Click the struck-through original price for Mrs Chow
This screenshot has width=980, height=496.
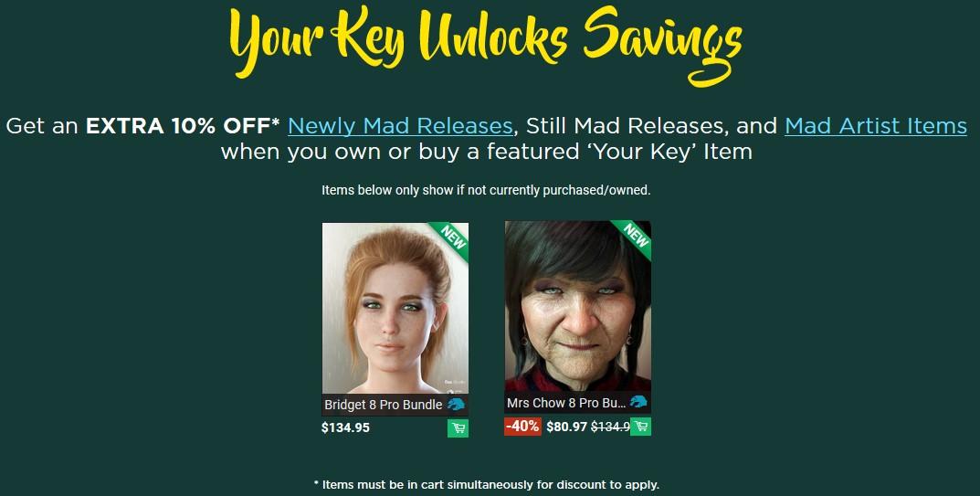point(610,426)
